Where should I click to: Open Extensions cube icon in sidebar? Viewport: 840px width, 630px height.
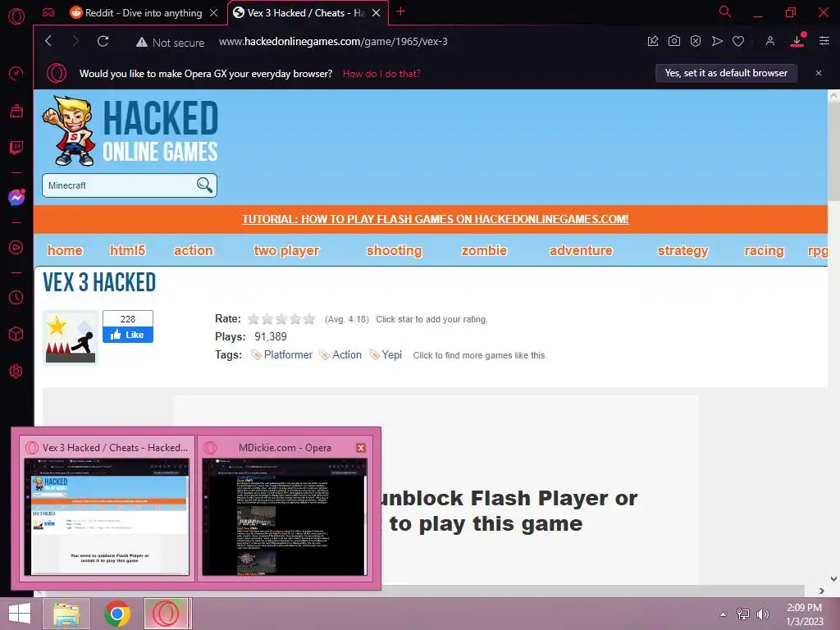16,335
